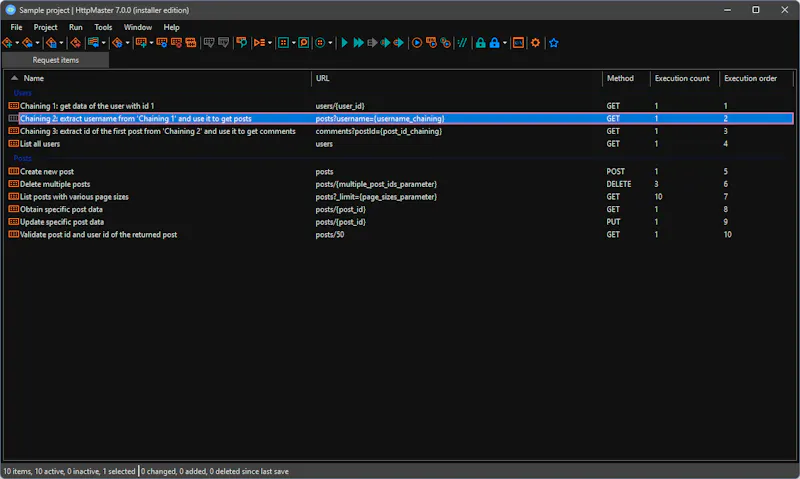Open the Tools menu
The width and height of the screenshot is (800, 479).
[103, 27]
